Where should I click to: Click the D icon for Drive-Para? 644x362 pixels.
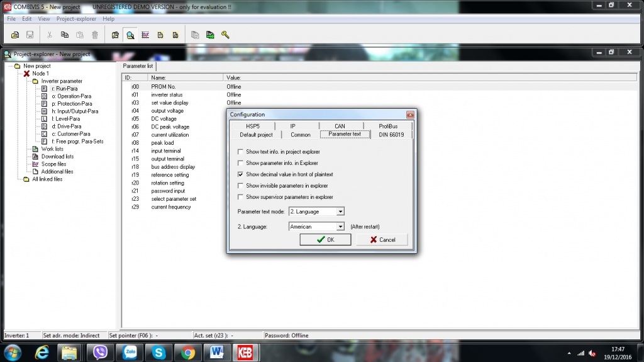[44, 127]
